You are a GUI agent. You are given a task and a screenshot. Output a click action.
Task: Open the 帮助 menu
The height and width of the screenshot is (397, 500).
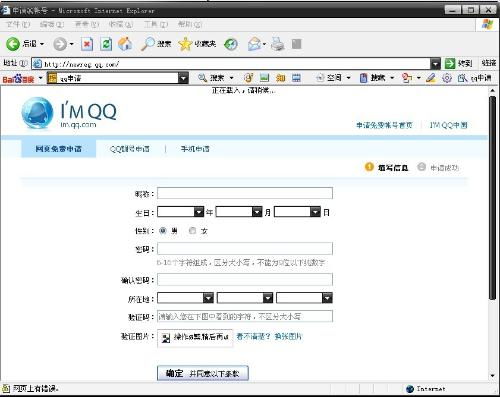(x=190, y=24)
